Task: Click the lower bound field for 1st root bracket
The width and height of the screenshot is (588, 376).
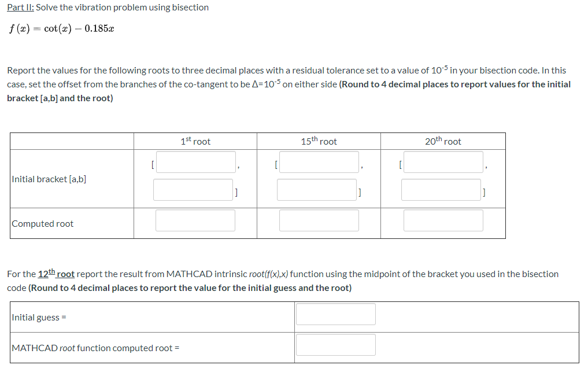Action: 195,162
